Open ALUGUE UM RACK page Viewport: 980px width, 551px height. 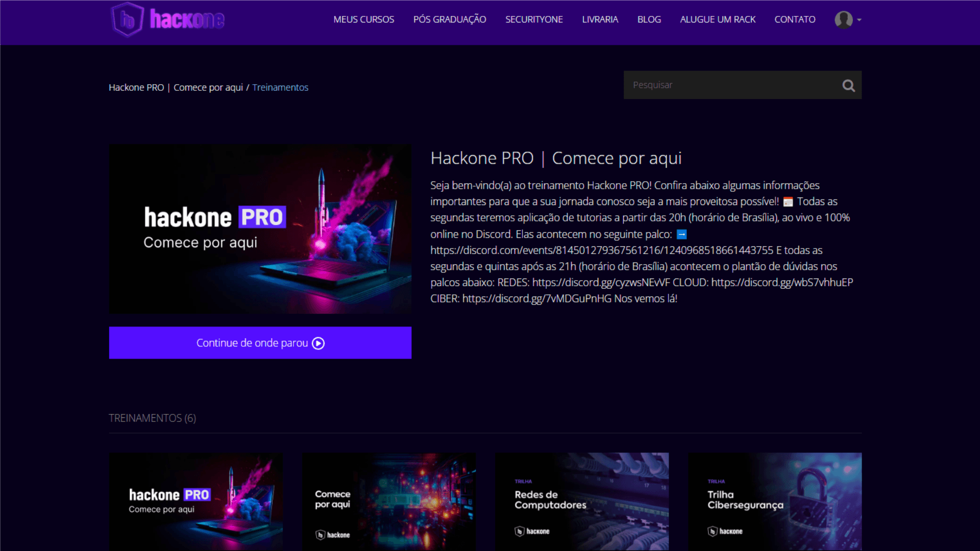click(718, 19)
